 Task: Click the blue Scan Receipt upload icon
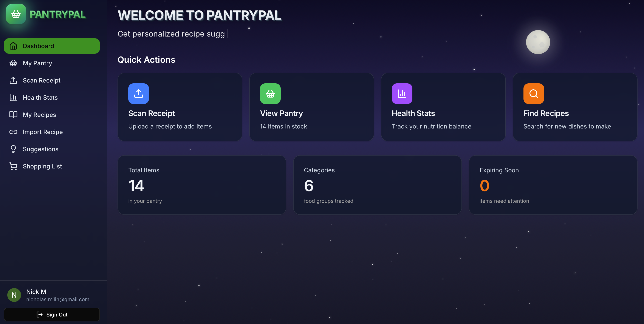138,94
